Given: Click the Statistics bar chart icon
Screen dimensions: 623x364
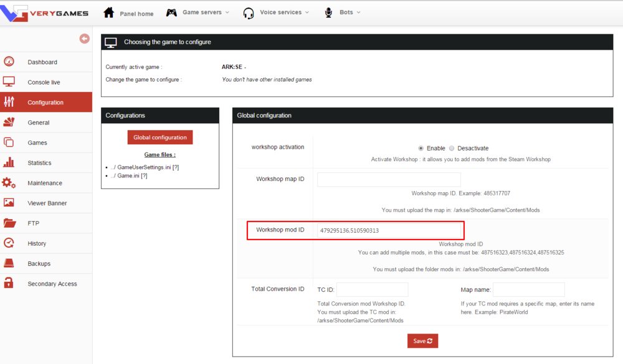Looking at the screenshot, I should [9, 162].
